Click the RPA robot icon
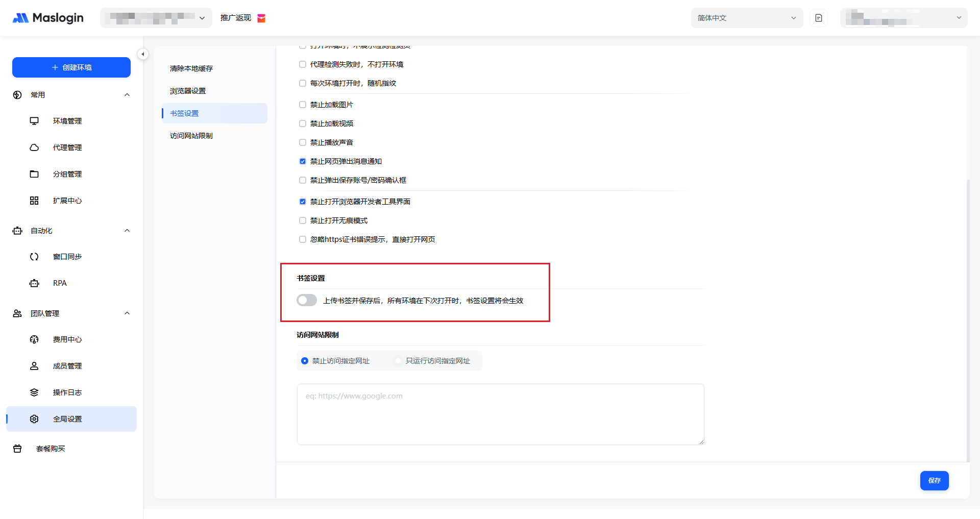 coord(34,283)
